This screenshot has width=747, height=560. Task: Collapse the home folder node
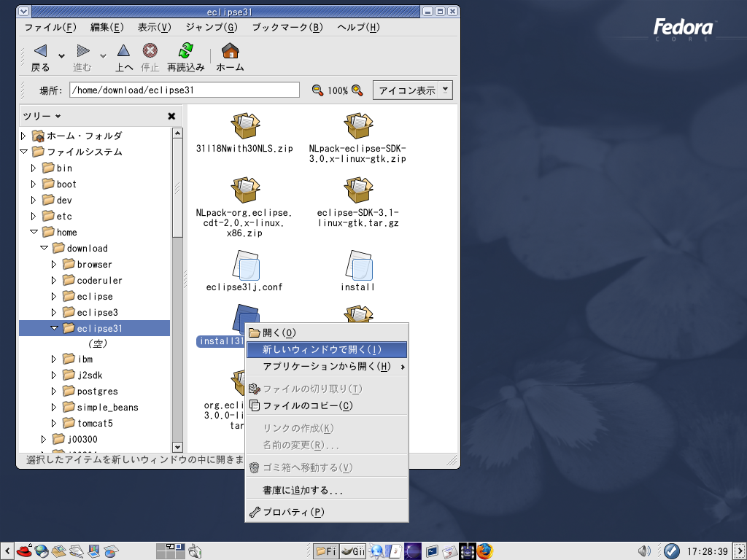[x=34, y=233]
